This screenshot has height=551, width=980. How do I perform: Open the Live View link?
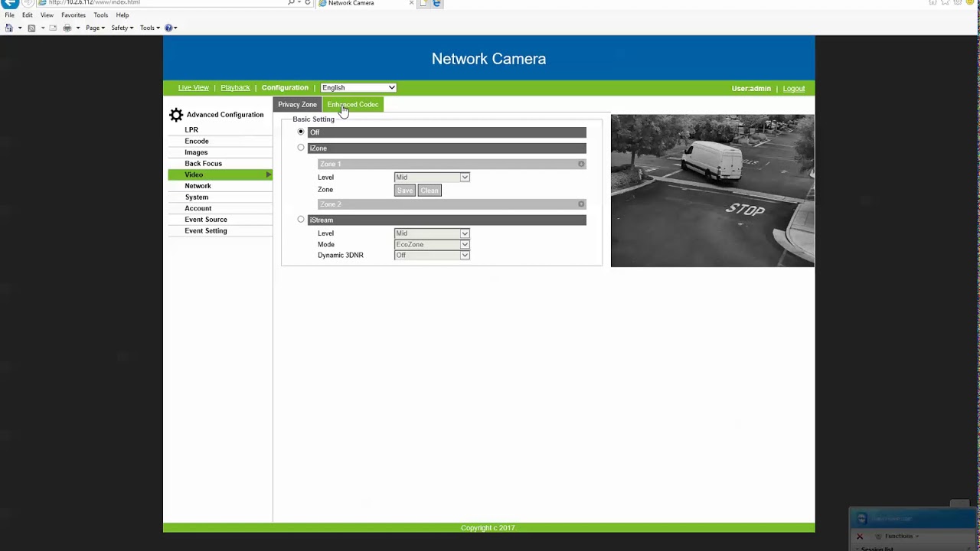click(194, 88)
